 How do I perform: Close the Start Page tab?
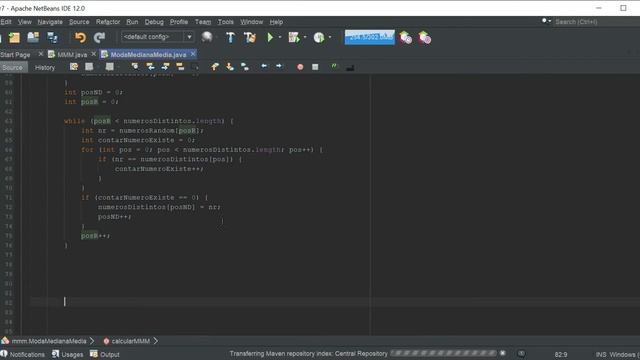coord(40,54)
